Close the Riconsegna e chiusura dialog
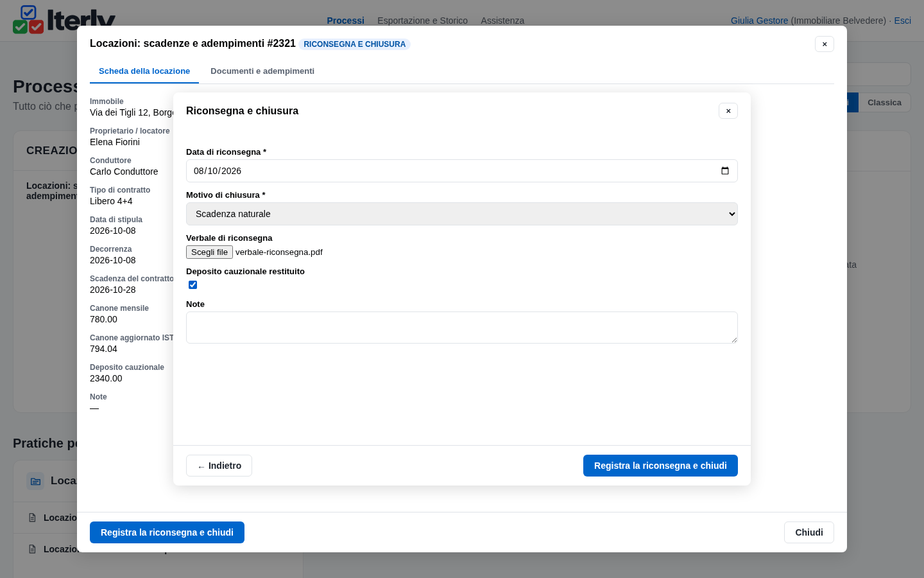 [x=728, y=111]
